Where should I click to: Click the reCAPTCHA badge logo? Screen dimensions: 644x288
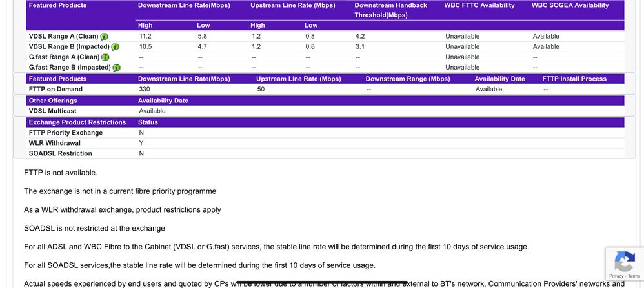tap(624, 261)
